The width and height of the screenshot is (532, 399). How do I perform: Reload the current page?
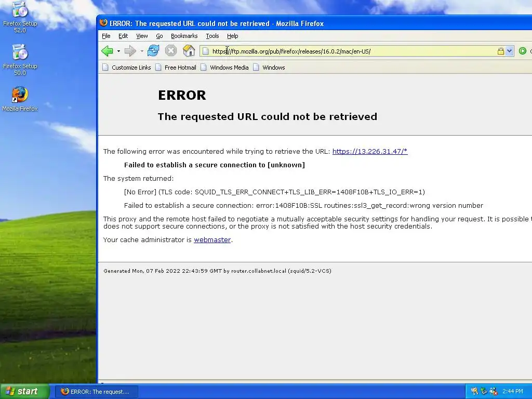[153, 51]
